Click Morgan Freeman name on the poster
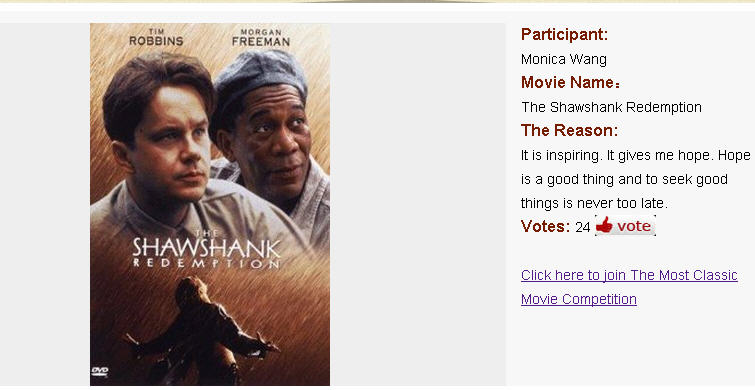The image size is (755, 390). (x=260, y=38)
